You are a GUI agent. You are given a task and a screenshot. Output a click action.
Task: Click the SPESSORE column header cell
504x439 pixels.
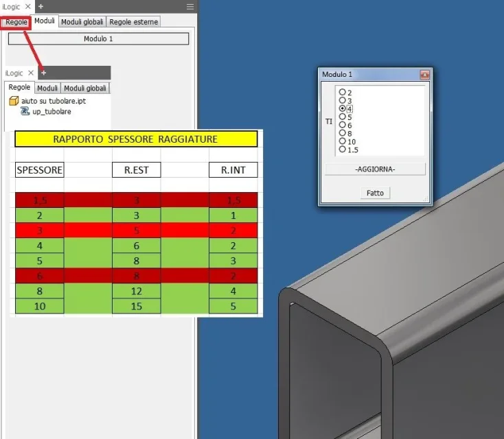tap(40, 170)
